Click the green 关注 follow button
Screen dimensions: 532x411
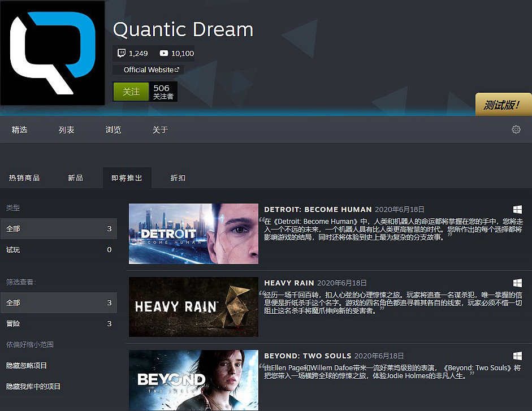point(131,92)
